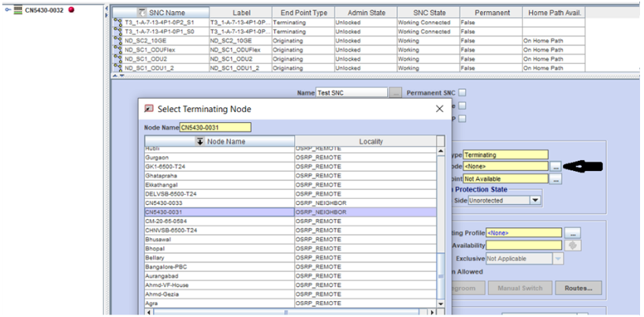This screenshot has height=317, width=644.
Task: Click the dialog list scroll down arrow
Action: [441, 304]
